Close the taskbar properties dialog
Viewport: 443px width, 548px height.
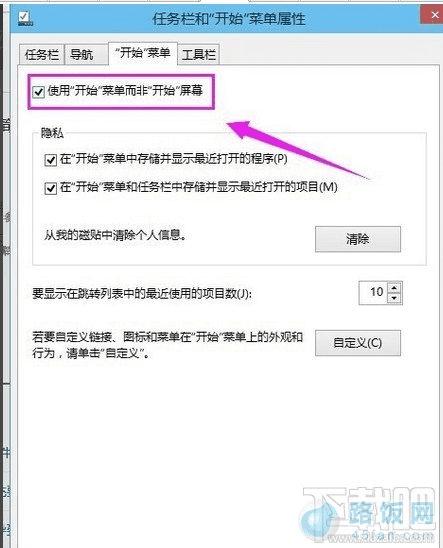pyautogui.click(x=433, y=15)
